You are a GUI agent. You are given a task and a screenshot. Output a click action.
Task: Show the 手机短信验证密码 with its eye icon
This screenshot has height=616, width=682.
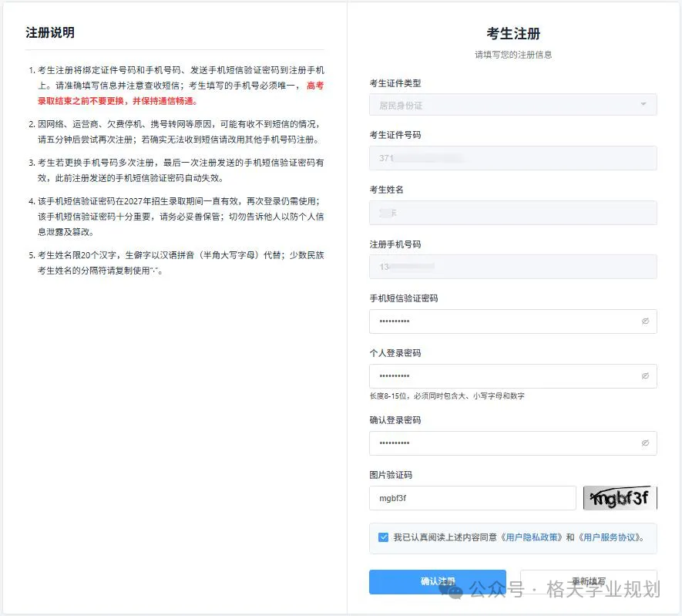click(x=645, y=321)
